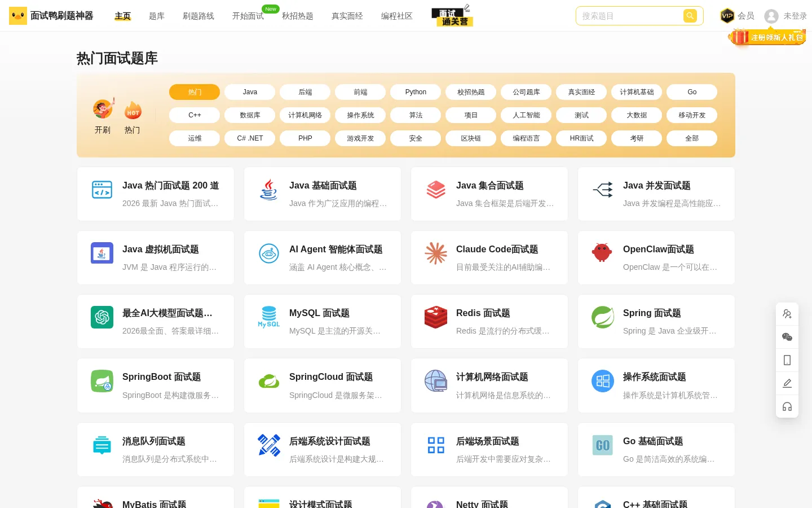Open the MySQL 面试题 title
This screenshot has width=812, height=508.
click(x=320, y=313)
